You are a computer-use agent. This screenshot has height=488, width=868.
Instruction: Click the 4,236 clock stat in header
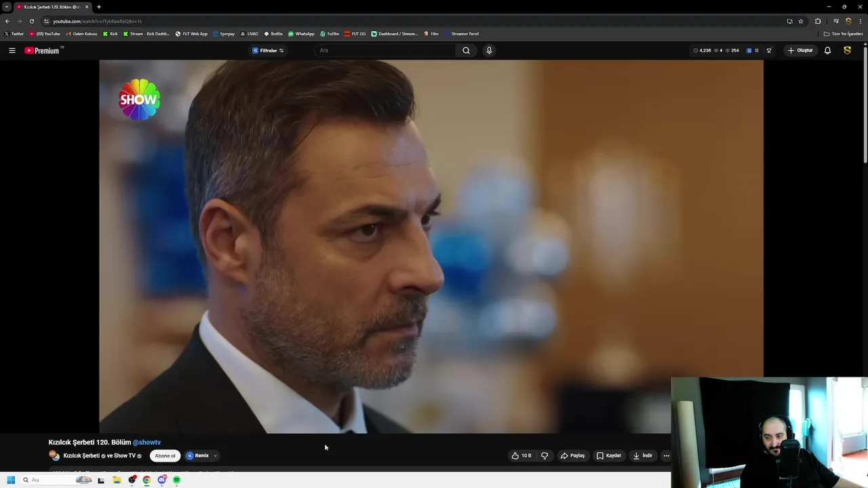pyautogui.click(x=702, y=50)
